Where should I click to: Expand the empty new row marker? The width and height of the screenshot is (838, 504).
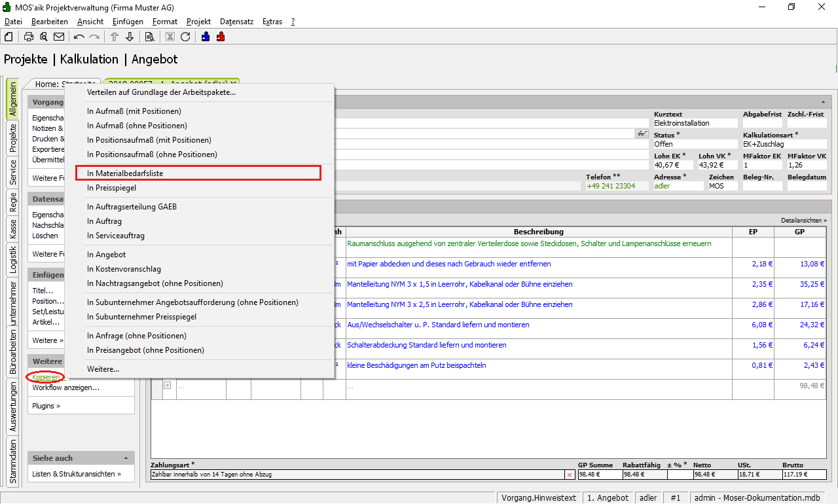point(167,386)
